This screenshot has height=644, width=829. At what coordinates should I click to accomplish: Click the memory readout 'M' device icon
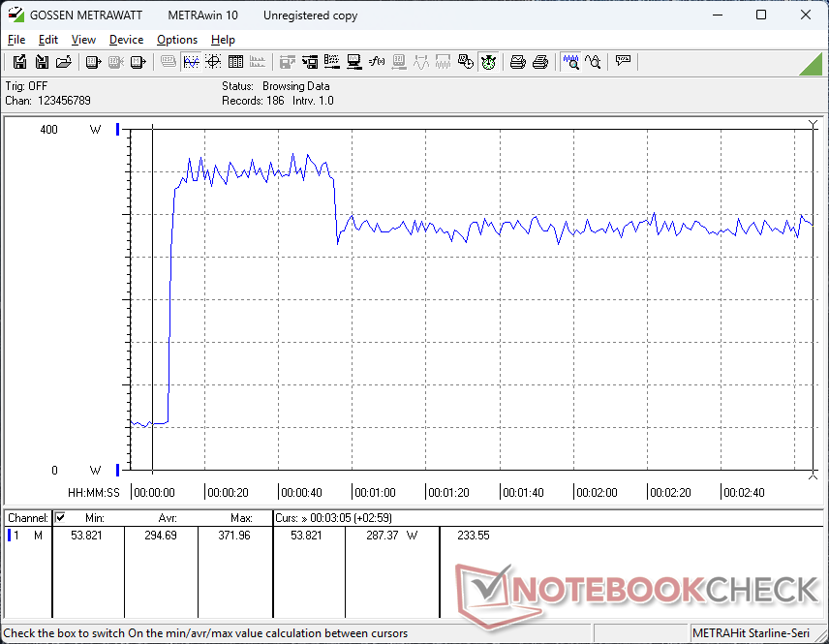[x=138, y=62]
